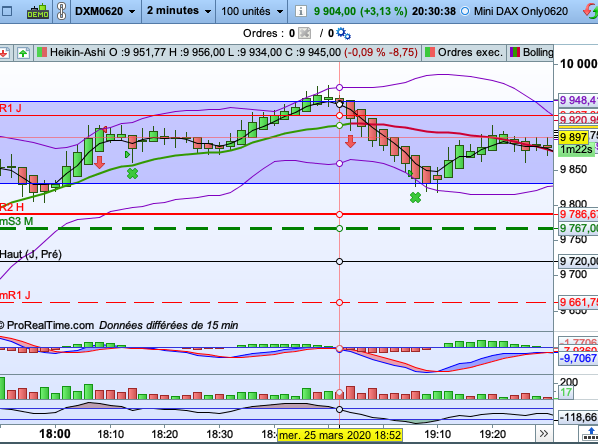Click the cancel orders X icon
Image resolution: width=598 pixels, height=444 pixels.
pos(304,34)
